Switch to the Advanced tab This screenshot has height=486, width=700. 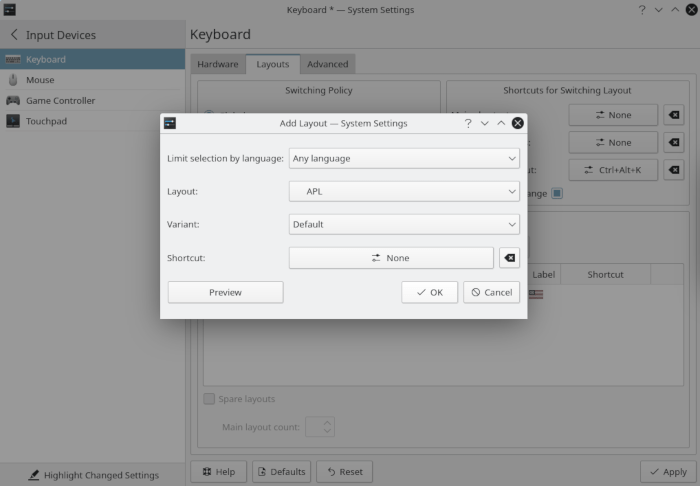pos(328,64)
